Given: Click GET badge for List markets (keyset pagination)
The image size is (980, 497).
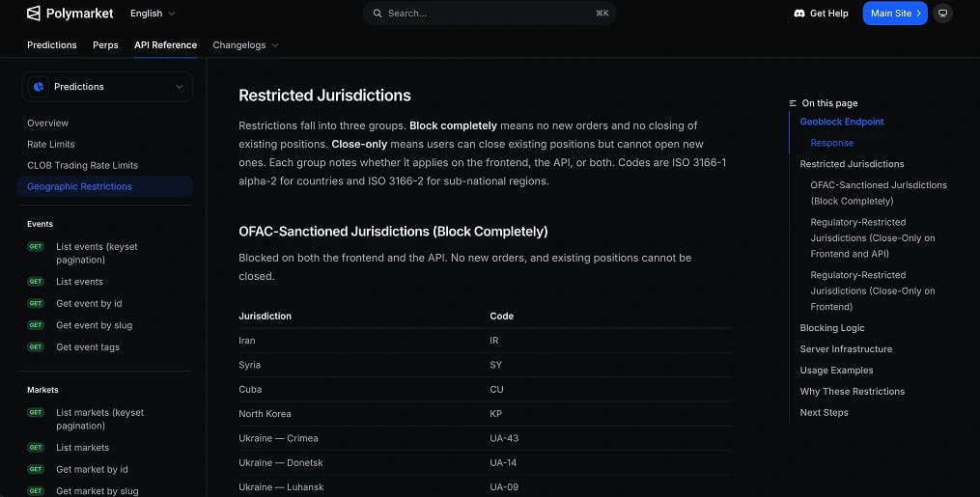Looking at the screenshot, I should point(36,413).
